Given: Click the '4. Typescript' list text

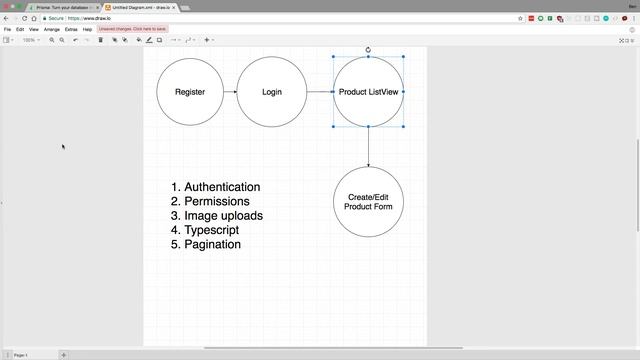Looking at the screenshot, I should 205,230.
